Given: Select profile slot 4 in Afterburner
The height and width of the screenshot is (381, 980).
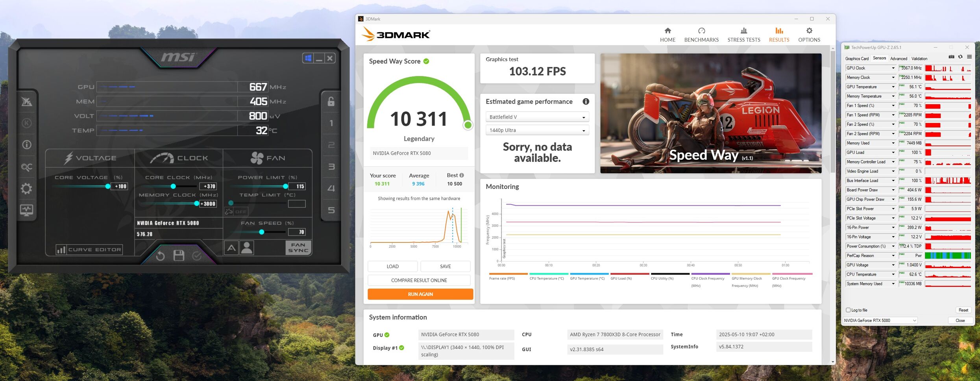Looking at the screenshot, I should (331, 188).
